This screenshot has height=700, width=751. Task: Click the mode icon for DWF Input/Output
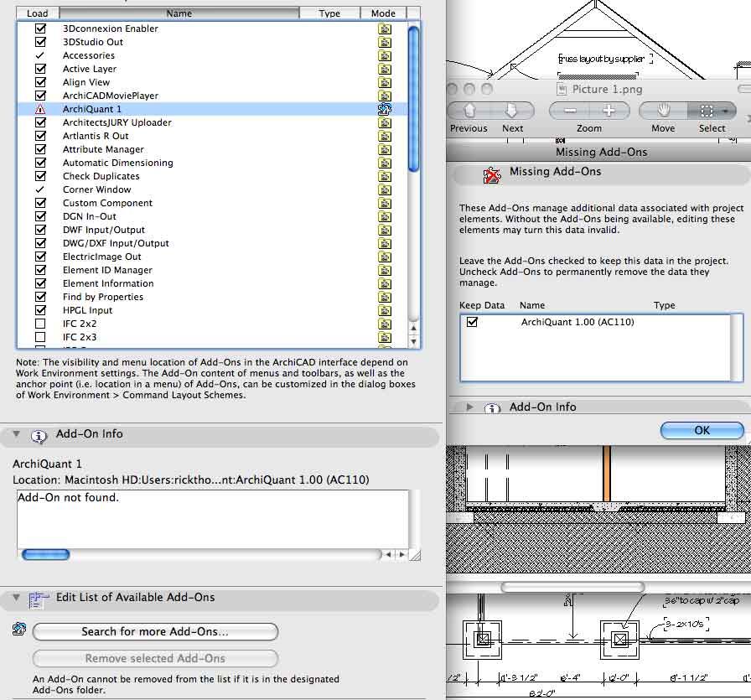384,230
